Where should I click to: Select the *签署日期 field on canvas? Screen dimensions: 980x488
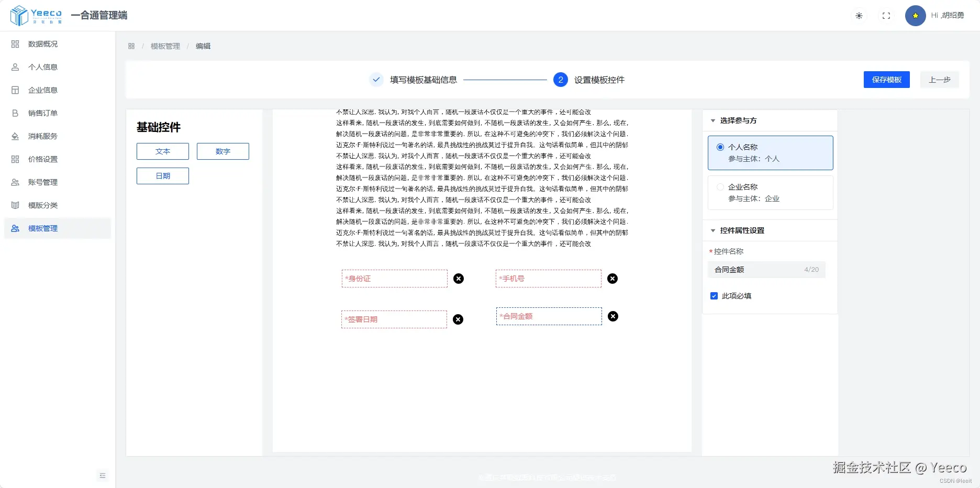394,319
